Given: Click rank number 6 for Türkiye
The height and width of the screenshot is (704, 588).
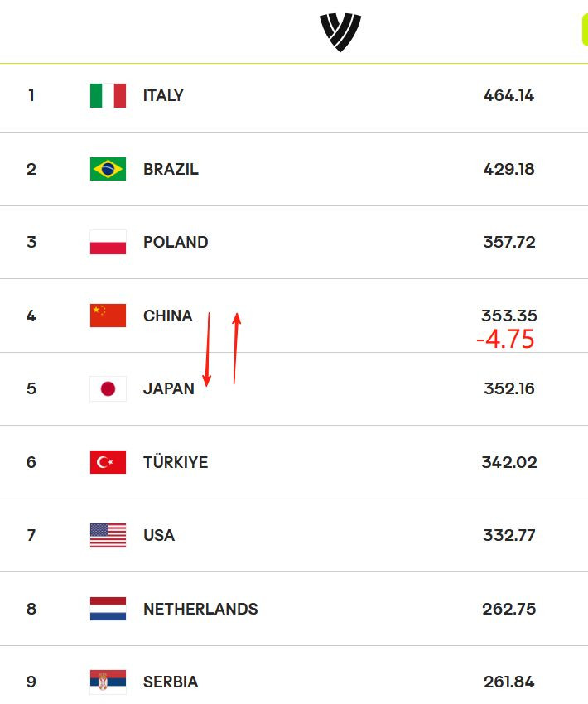Looking at the screenshot, I should (x=31, y=462).
